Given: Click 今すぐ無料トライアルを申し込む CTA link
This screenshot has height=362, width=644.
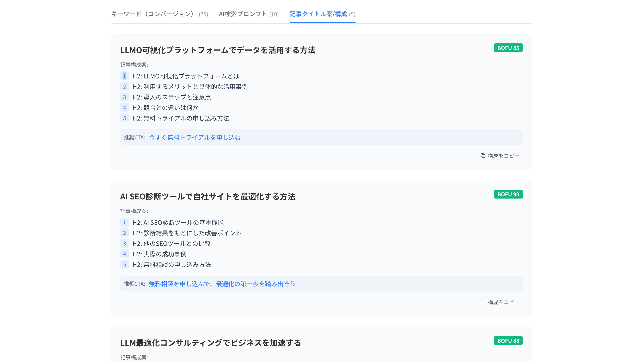Looking at the screenshot, I should (195, 137).
